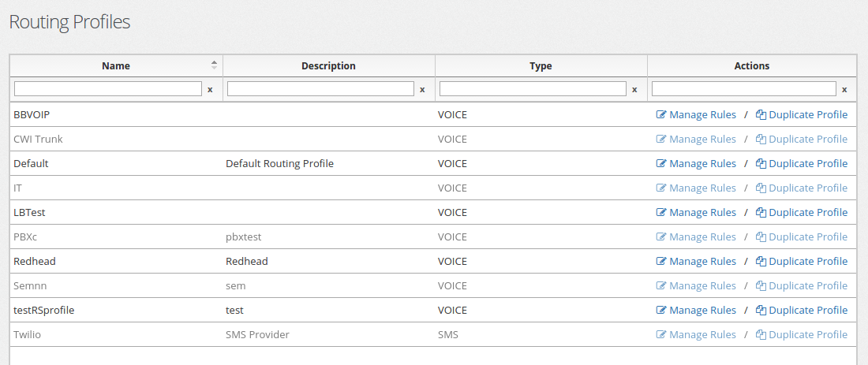The height and width of the screenshot is (365, 868).
Task: Click the Duplicate Profile copy icon for Default
Action: (x=761, y=163)
